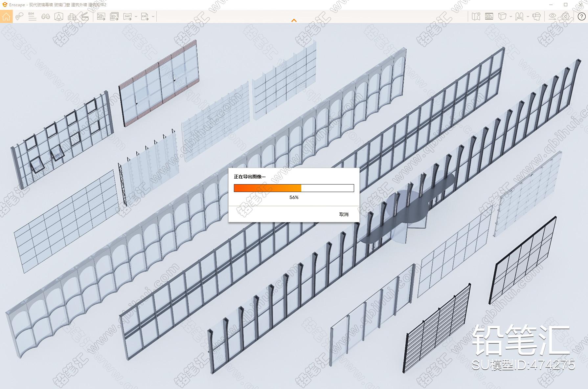The height and width of the screenshot is (389, 588).
Task: Open the help question mark icon
Action: [x=581, y=17]
